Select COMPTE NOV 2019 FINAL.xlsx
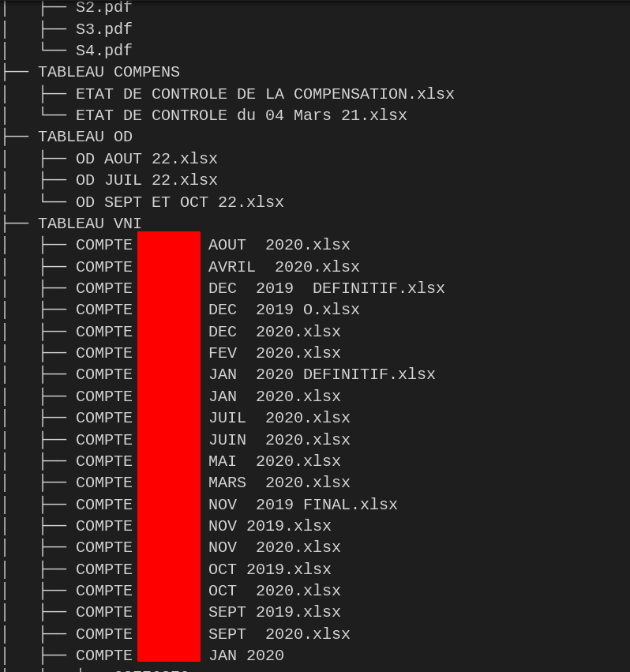Image resolution: width=630 pixels, height=672 pixels. pos(302,505)
